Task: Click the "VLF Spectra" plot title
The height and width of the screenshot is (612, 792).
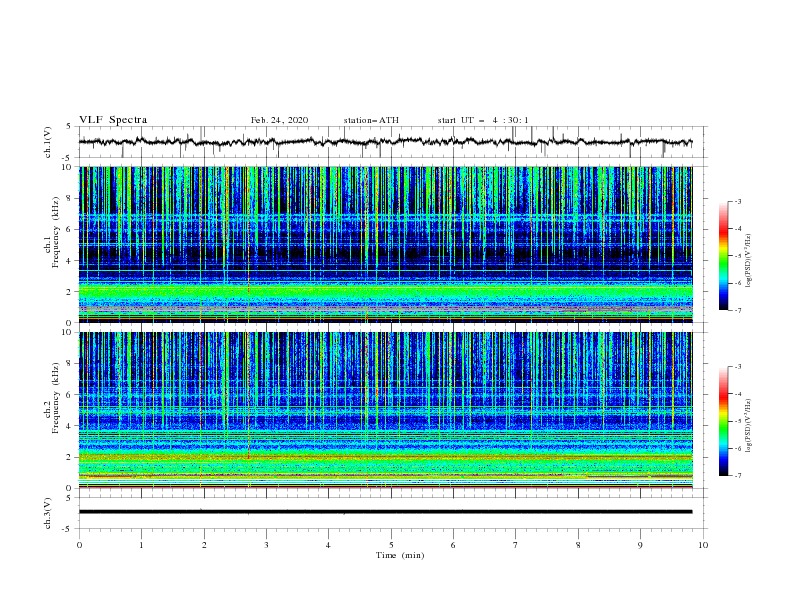Action: [x=113, y=120]
